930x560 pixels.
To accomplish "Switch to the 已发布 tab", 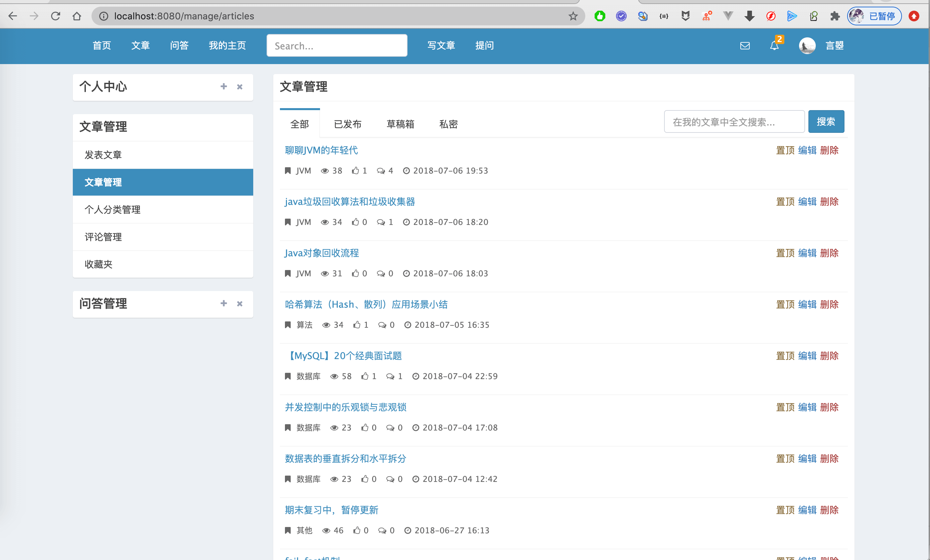I will pyautogui.click(x=348, y=124).
